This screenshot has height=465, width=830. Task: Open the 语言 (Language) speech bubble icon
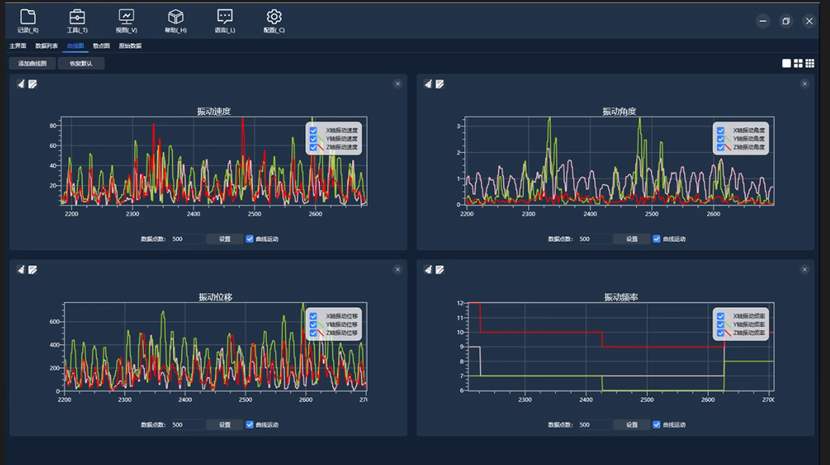click(225, 17)
